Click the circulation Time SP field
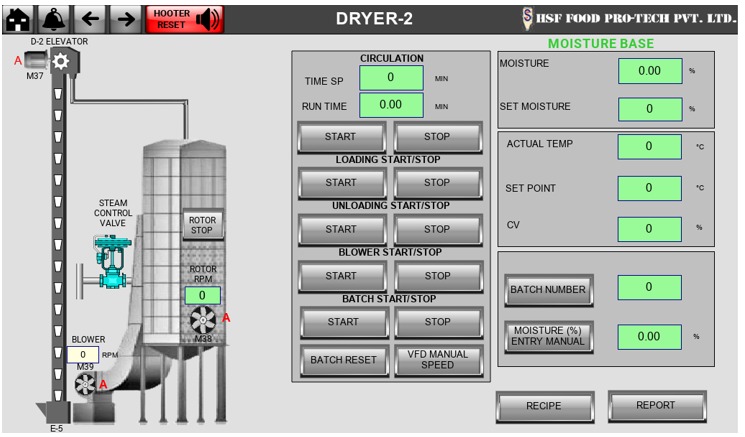The image size is (745, 437). click(391, 77)
